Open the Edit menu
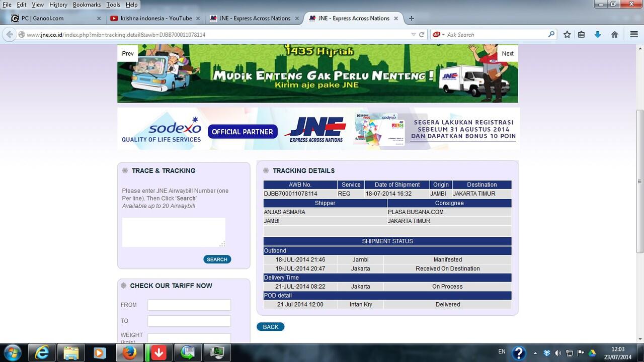The width and height of the screenshot is (644, 362). click(x=22, y=5)
